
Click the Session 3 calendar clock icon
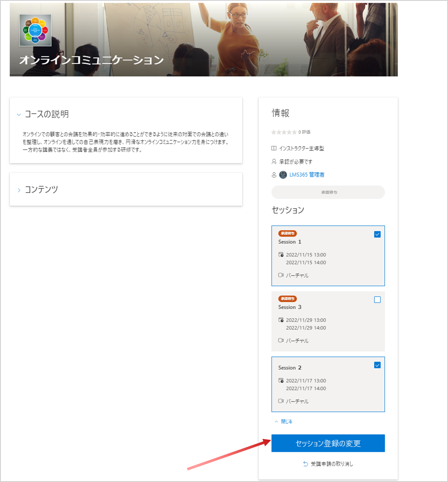coord(281,320)
